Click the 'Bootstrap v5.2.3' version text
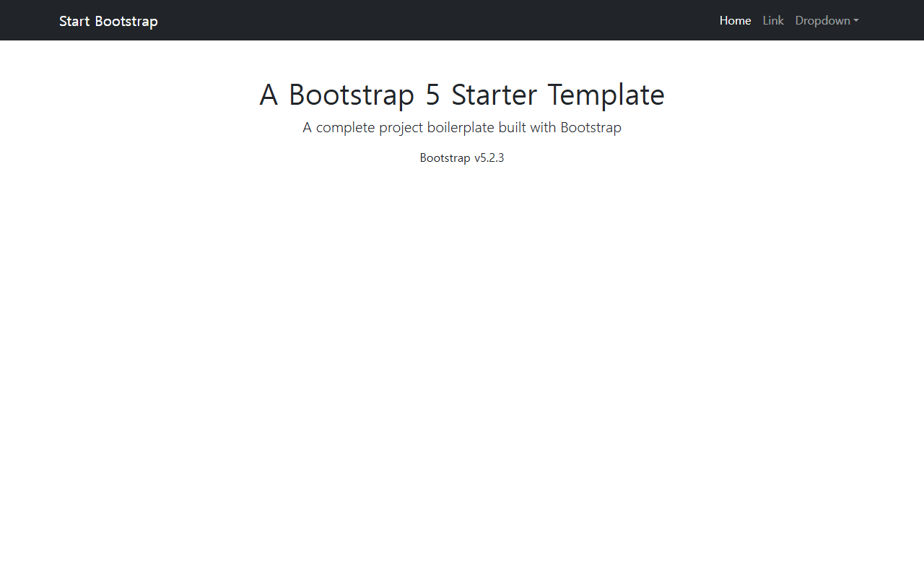Viewport: 924px width, 578px height. [x=462, y=158]
